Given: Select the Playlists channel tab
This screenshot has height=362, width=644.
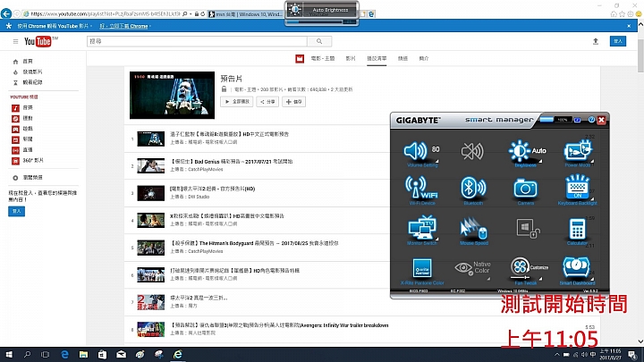Looking at the screenshot, I should pyautogui.click(x=377, y=59).
